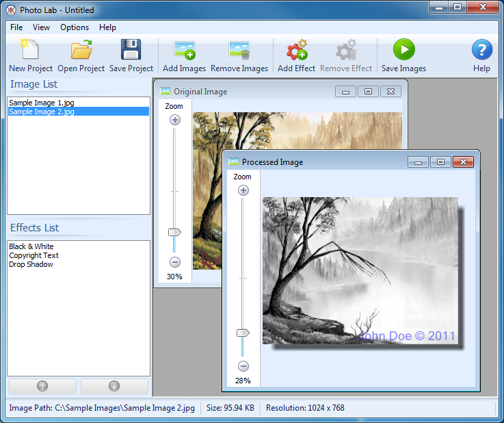Close the Processed Image window
The image size is (504, 423).
click(x=463, y=162)
